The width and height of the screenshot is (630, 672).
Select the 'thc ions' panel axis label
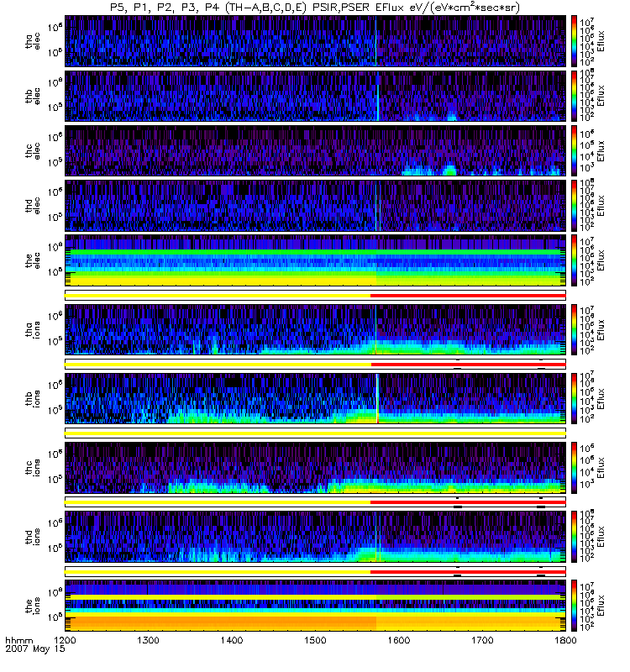tap(33, 467)
